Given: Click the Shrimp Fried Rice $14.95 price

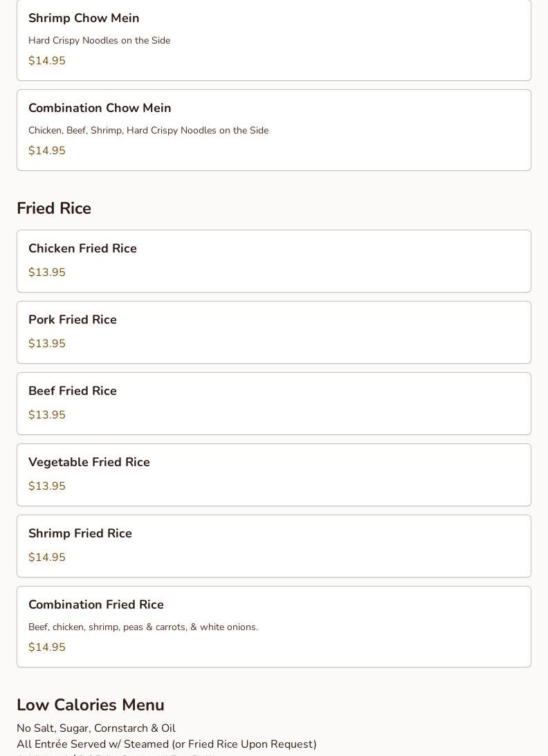Looking at the screenshot, I should (47, 557).
